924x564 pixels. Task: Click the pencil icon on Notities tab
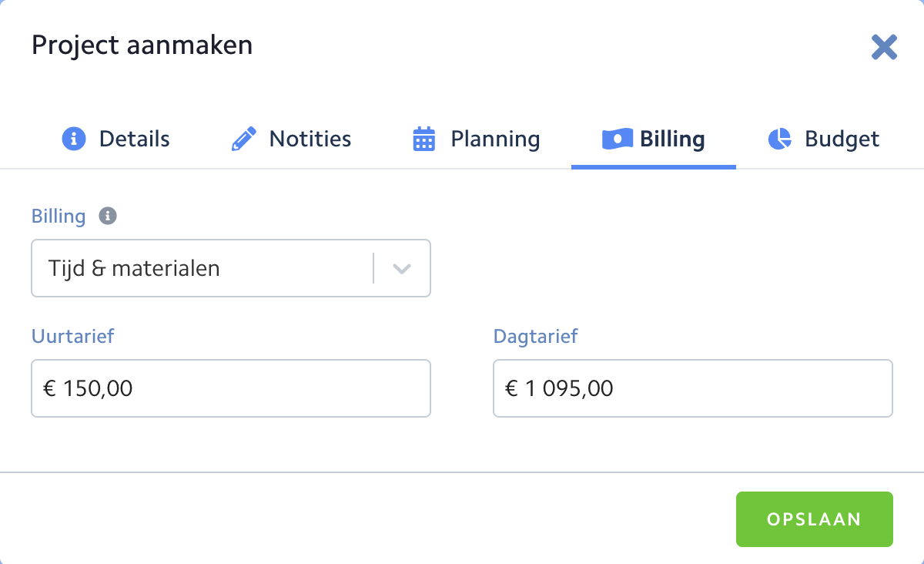click(x=243, y=139)
